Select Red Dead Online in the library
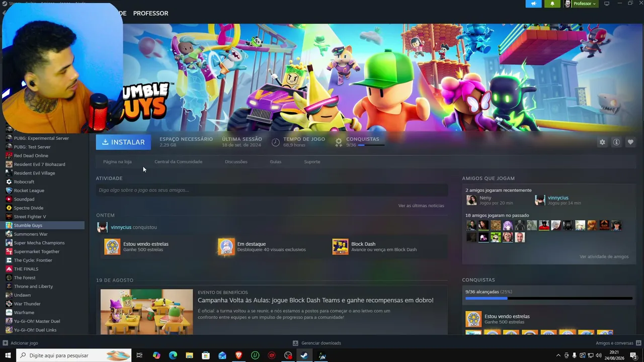 (44, 156)
